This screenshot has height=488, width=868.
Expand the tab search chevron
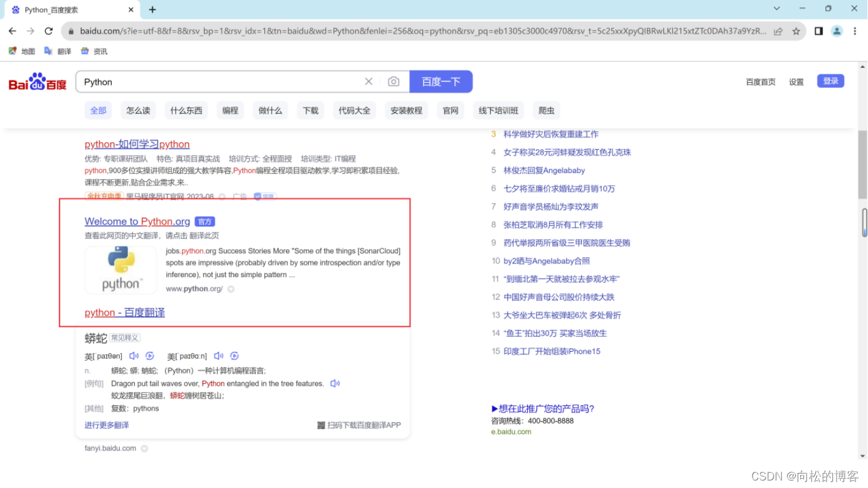click(x=776, y=9)
